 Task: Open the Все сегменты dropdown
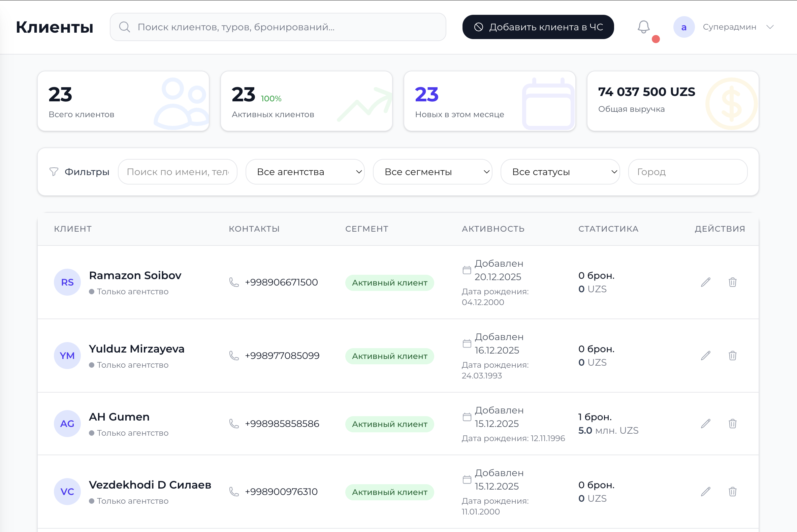pos(433,172)
